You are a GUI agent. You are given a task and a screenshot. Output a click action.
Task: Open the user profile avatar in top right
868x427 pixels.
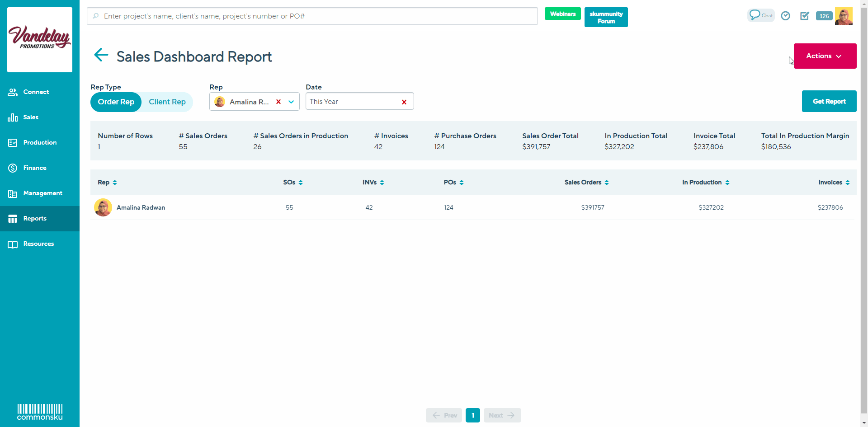[843, 16]
